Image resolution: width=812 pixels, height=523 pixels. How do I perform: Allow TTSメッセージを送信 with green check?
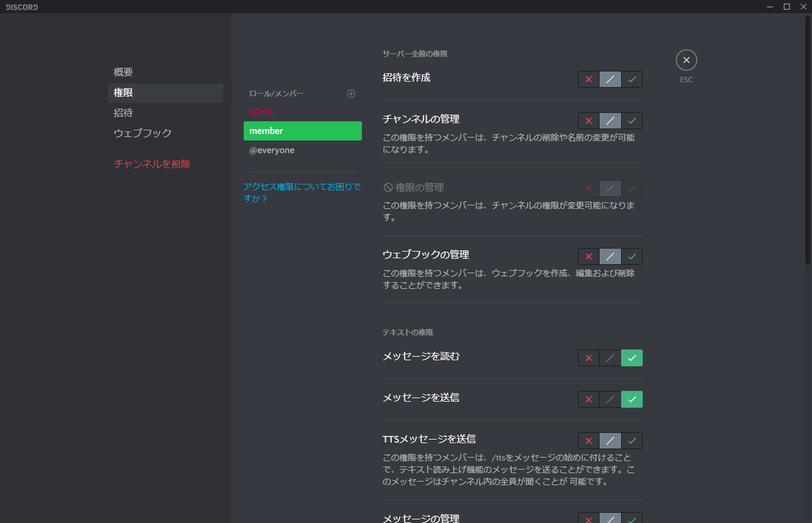pyautogui.click(x=632, y=441)
